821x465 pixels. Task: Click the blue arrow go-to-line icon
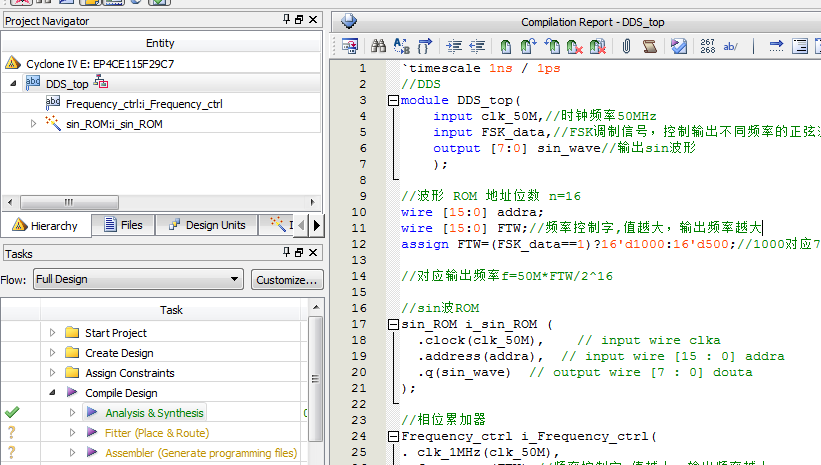point(776,46)
